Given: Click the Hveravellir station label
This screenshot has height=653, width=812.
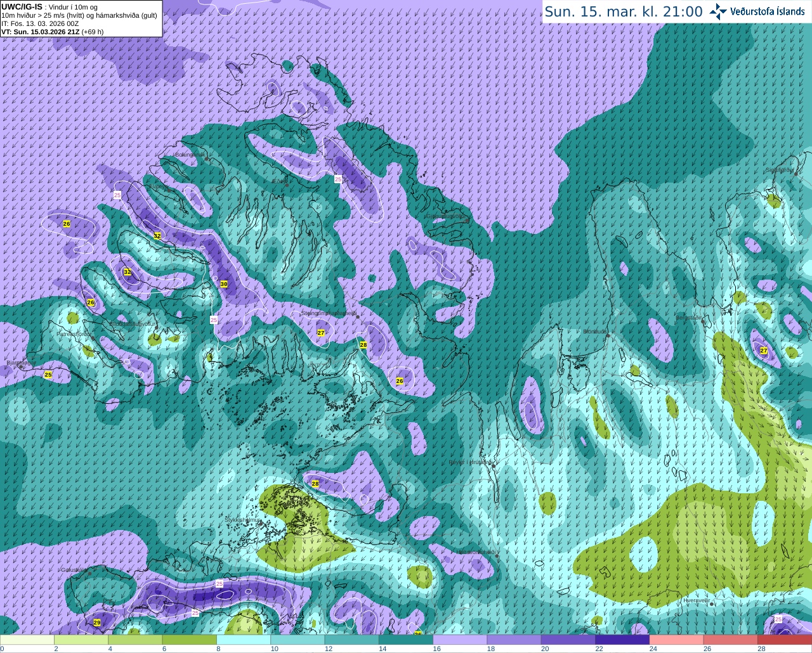Looking at the screenshot, I should click(x=697, y=599).
